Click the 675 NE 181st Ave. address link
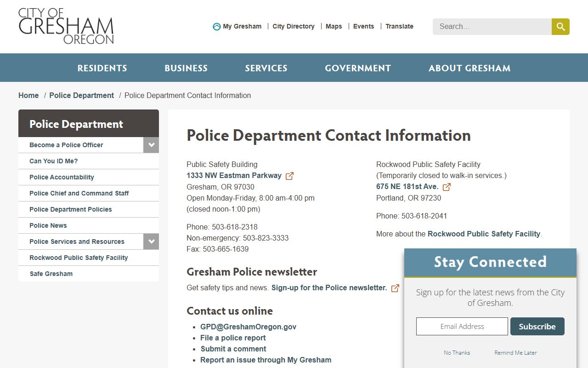588x368 pixels. (407, 186)
